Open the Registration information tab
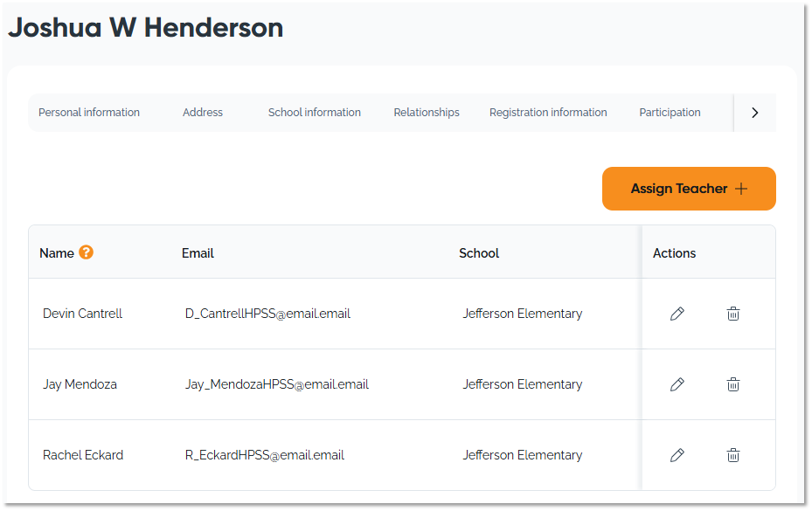Viewport: 812px width, 511px height. (x=548, y=113)
